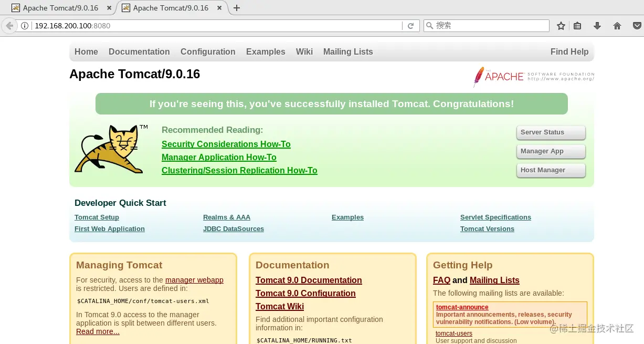
Task: Open the tomcat-users mailing list link
Action: (454, 333)
